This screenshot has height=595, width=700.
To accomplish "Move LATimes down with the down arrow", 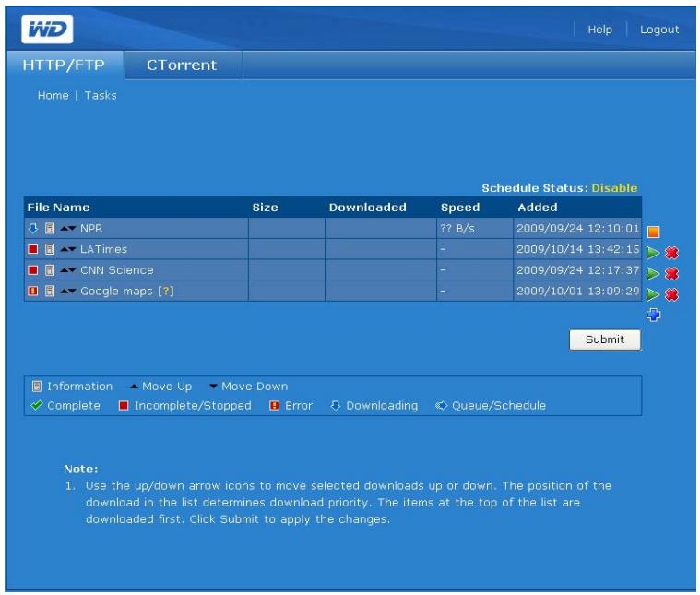I will (71, 249).
